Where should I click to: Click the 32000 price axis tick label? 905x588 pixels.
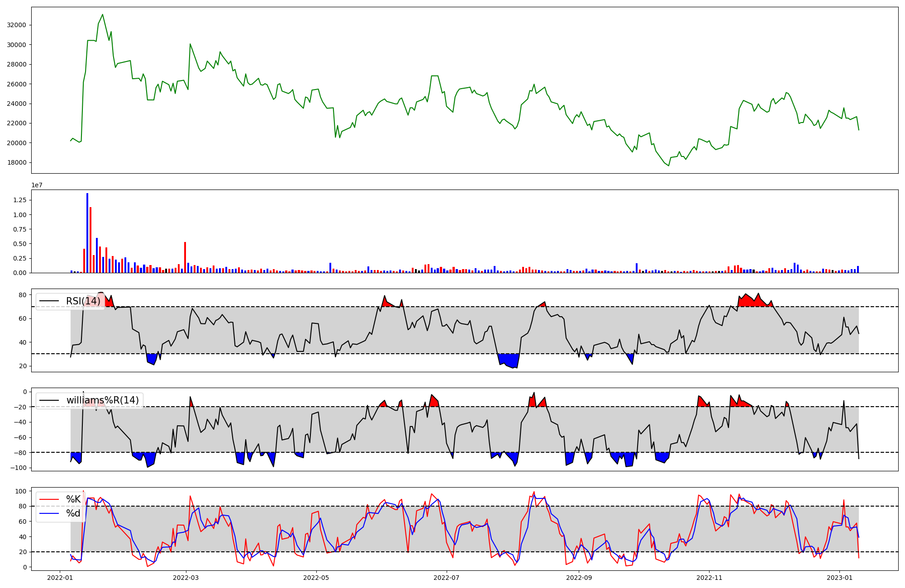coord(17,25)
